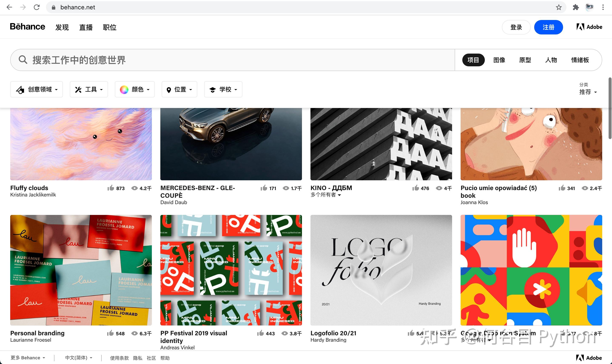612x364 pixels.
Task: Click the search magnifier icon
Action: (23, 60)
